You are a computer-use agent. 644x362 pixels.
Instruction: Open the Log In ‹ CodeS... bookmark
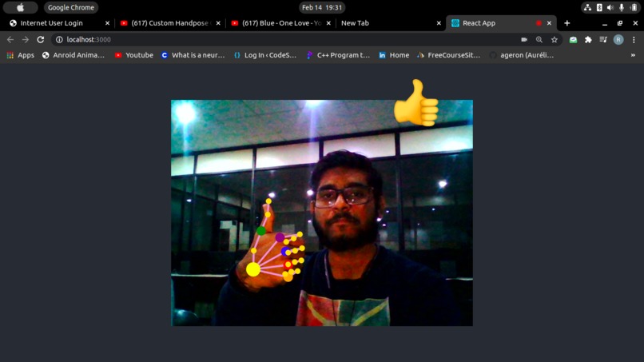click(x=265, y=55)
